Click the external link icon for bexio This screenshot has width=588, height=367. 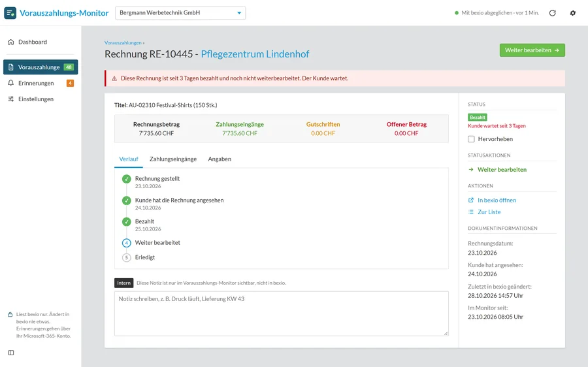471,200
